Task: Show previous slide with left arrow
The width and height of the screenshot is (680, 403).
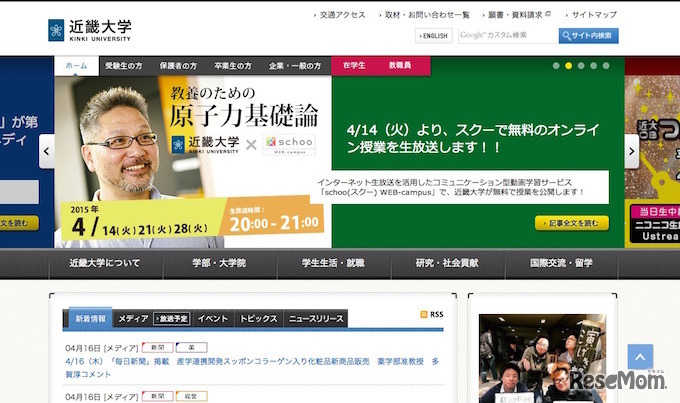Action: click(x=46, y=151)
